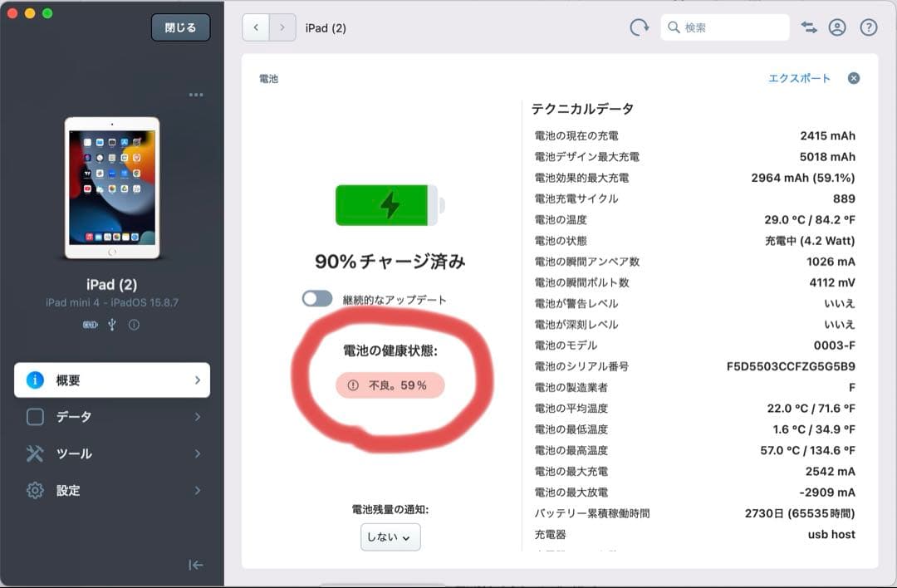Click the 閉じる button in sidebar
The height and width of the screenshot is (588, 897).
click(180, 27)
